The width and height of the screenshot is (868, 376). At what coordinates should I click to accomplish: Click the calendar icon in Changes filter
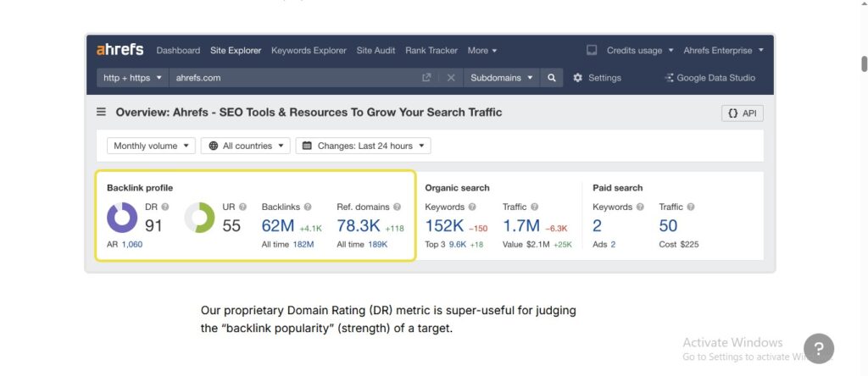[x=307, y=146]
